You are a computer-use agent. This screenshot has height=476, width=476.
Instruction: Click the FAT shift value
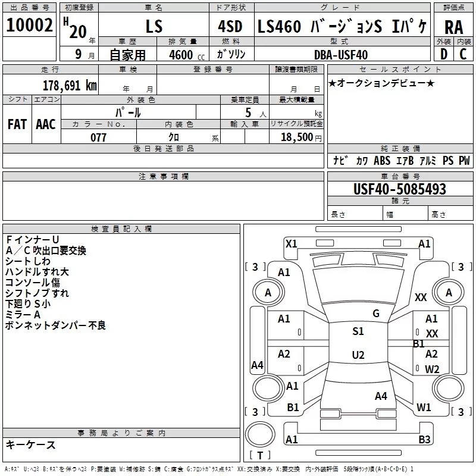tap(17, 124)
